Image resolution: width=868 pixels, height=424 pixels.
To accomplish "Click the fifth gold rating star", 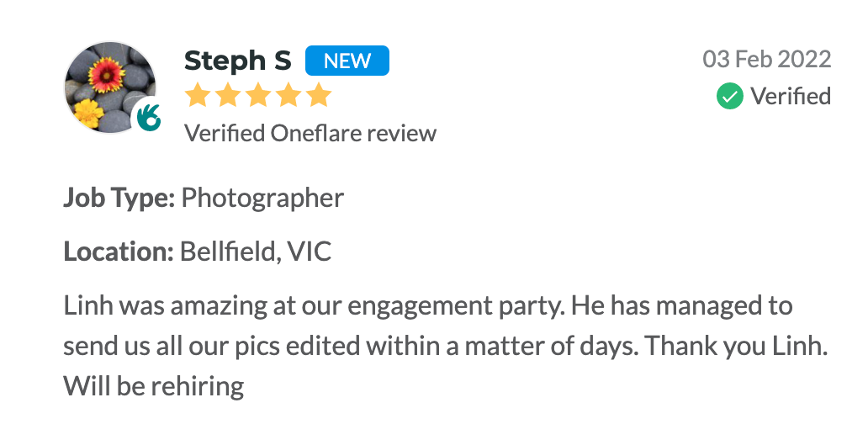I will click(319, 96).
